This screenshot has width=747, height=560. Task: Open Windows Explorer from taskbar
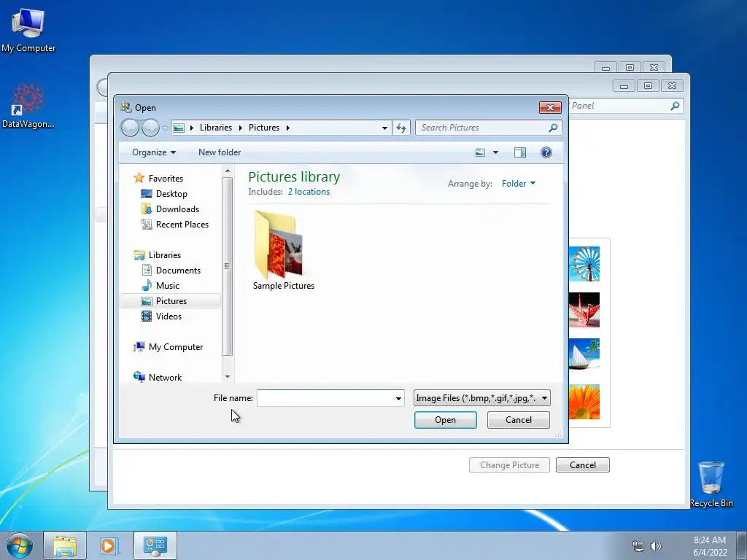[x=65, y=545]
